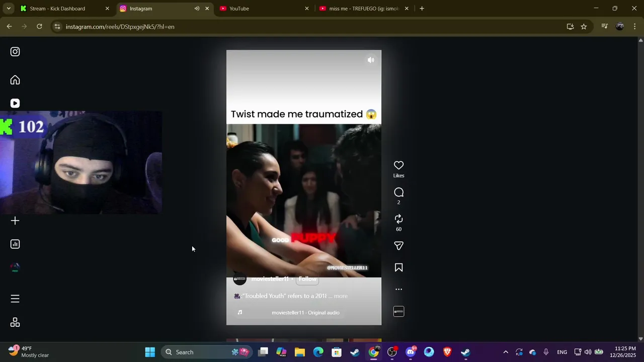The height and width of the screenshot is (362, 644).
Task: Go to Instagram Home feed
Action: point(15,80)
